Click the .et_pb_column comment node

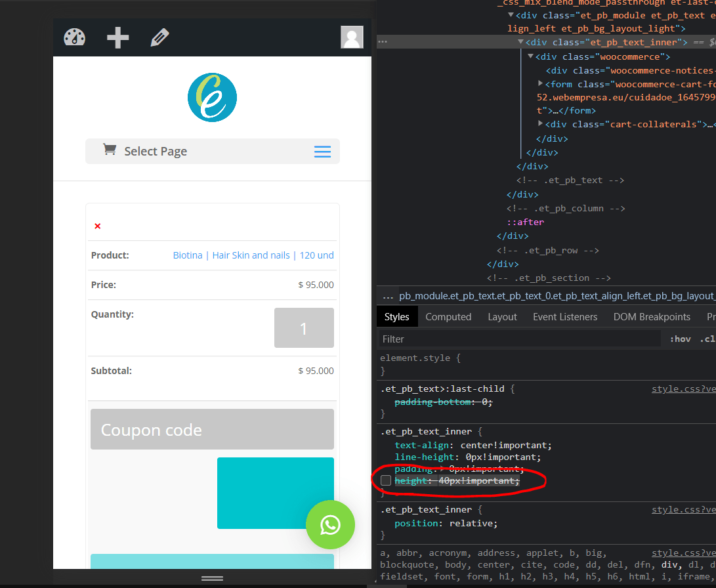click(x=566, y=209)
